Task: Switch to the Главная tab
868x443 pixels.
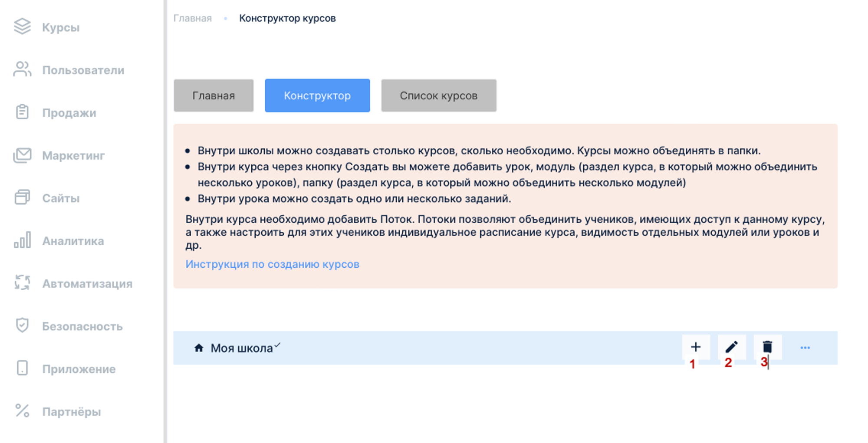Action: [214, 95]
